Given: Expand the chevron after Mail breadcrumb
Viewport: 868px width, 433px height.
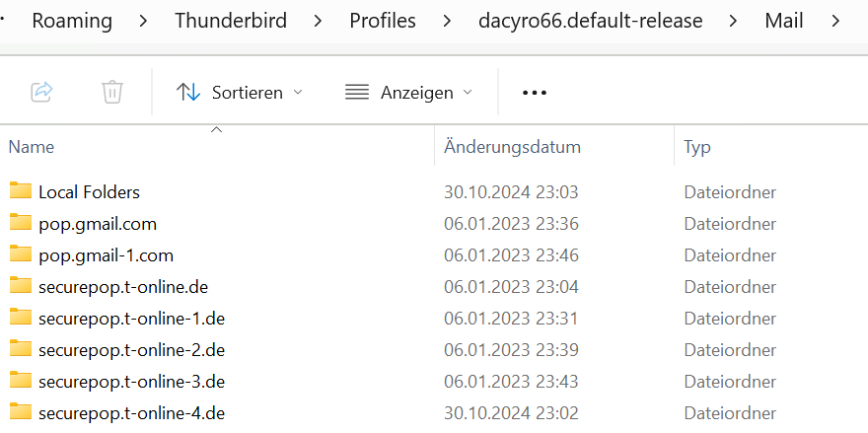Looking at the screenshot, I should tap(837, 20).
